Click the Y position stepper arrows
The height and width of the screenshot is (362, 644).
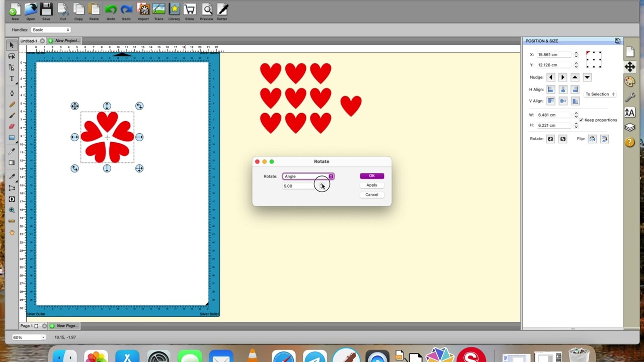coord(576,65)
